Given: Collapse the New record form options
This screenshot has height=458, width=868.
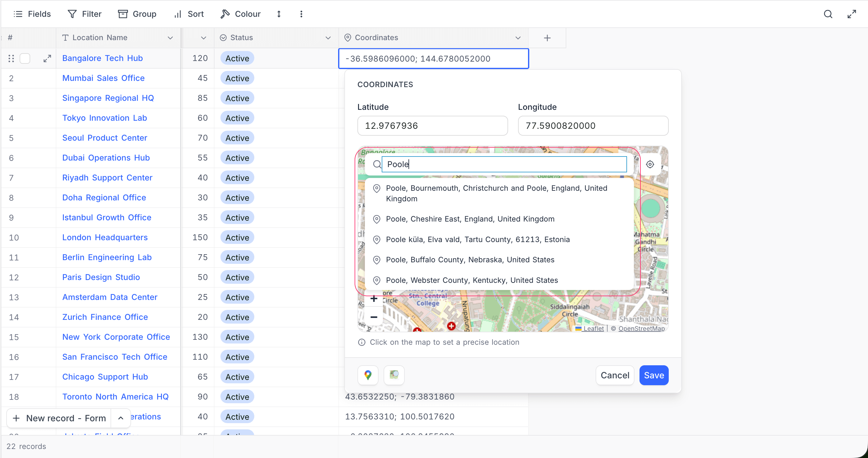Looking at the screenshot, I should (x=120, y=418).
